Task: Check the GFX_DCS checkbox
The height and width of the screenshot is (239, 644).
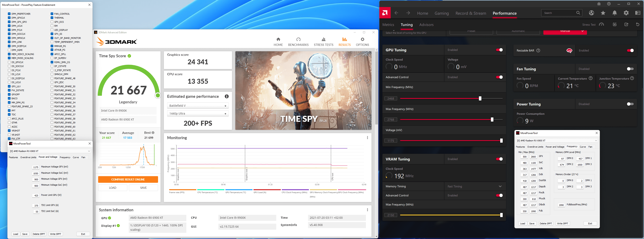Action: click(x=52, y=22)
